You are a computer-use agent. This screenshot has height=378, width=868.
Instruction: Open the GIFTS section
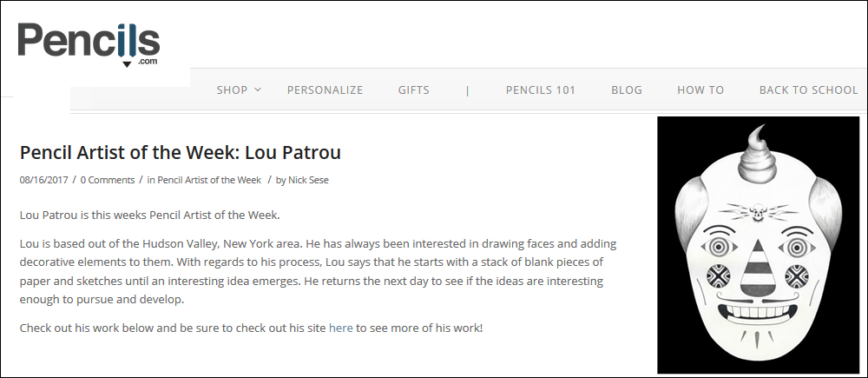pyautogui.click(x=413, y=90)
